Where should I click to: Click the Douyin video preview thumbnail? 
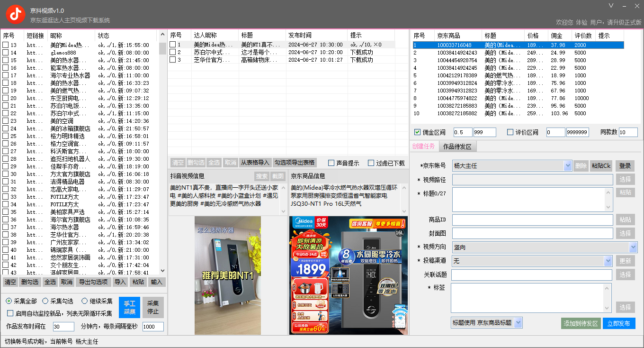[228, 275]
